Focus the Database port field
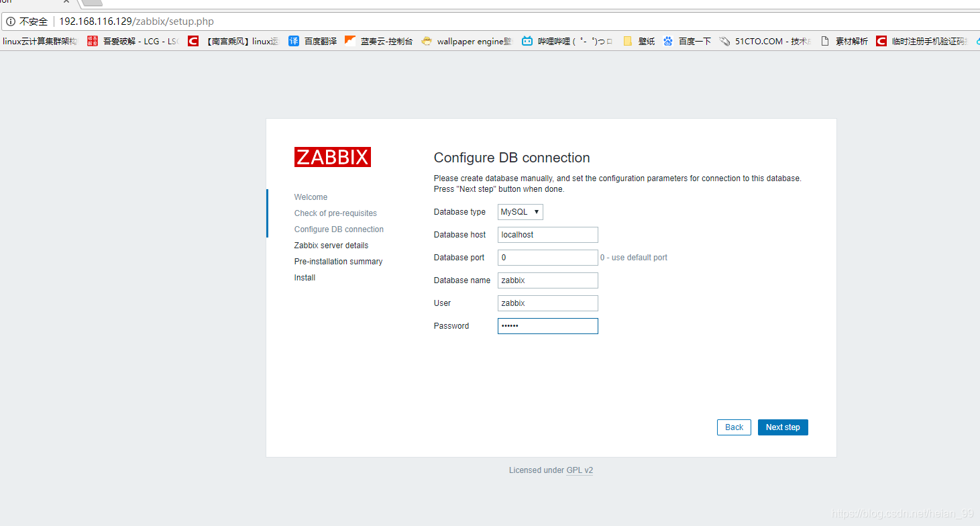980x526 pixels. pyautogui.click(x=548, y=258)
